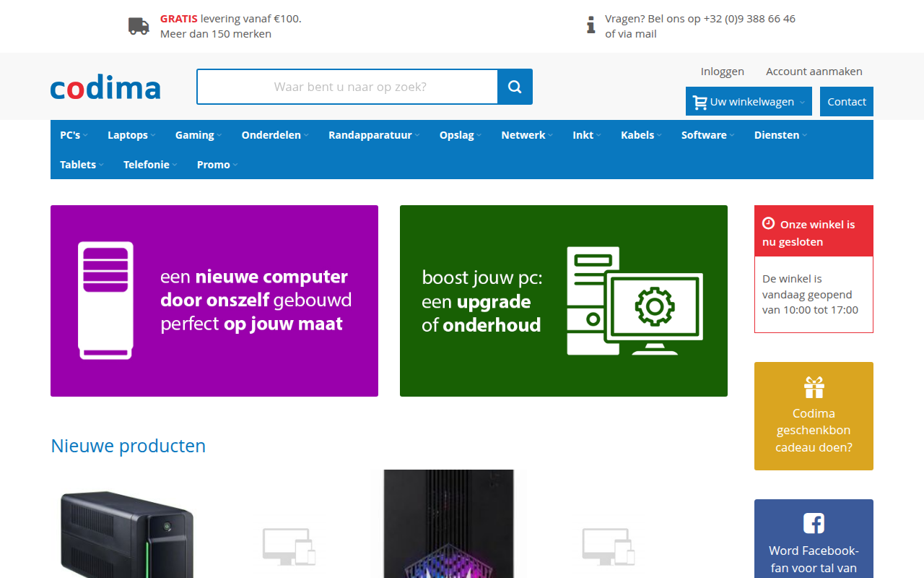This screenshot has width=924, height=578.
Task: Open the Telefonie menu item
Action: pos(150,165)
